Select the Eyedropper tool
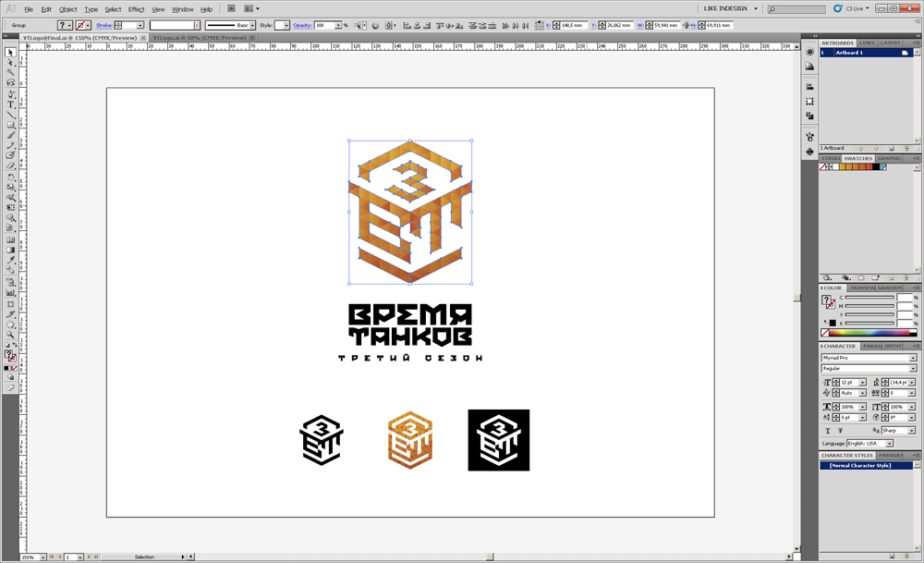The width and height of the screenshot is (924, 563). [10, 260]
